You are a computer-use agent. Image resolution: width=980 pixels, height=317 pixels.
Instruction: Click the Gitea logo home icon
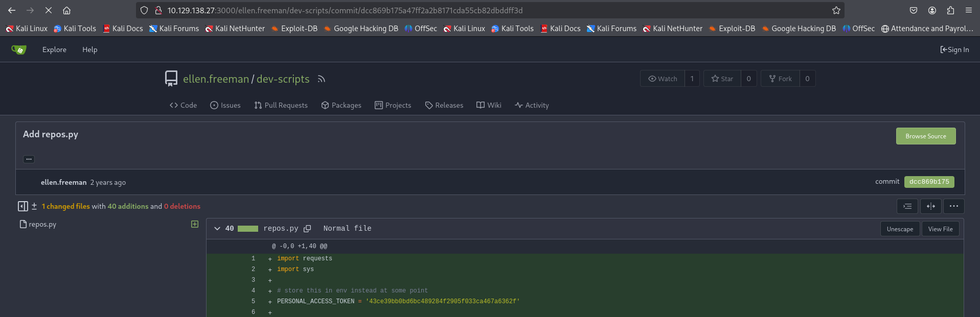pos(19,50)
